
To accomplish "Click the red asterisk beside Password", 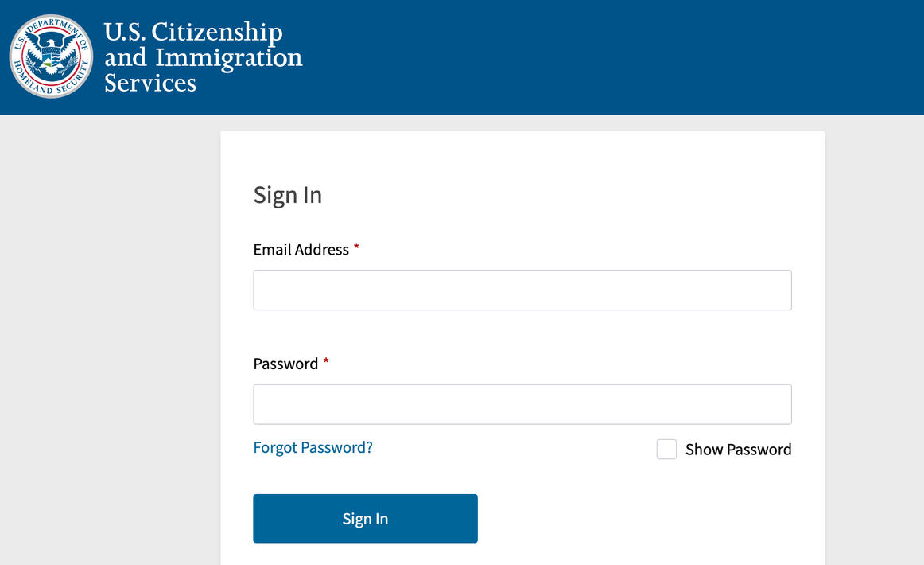I will 326,363.
